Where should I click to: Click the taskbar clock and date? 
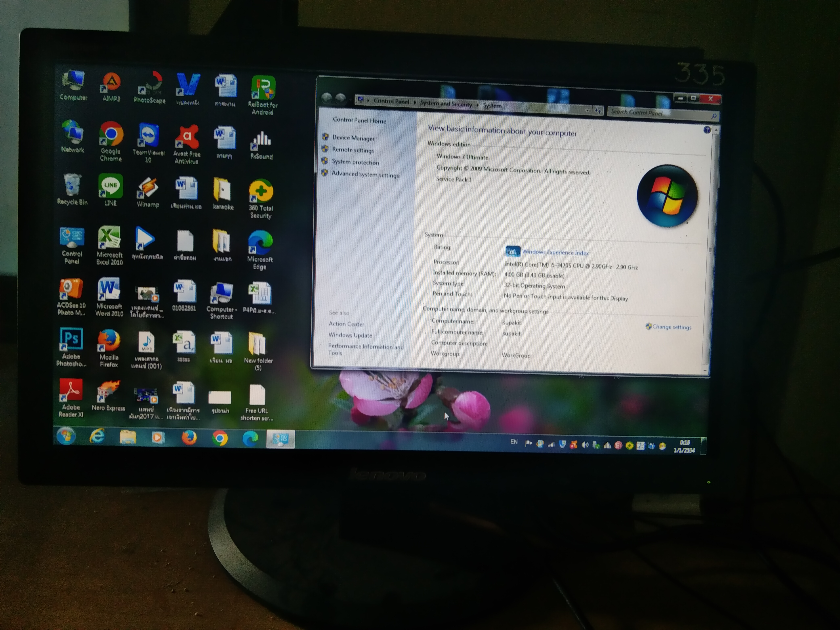pyautogui.click(x=684, y=447)
